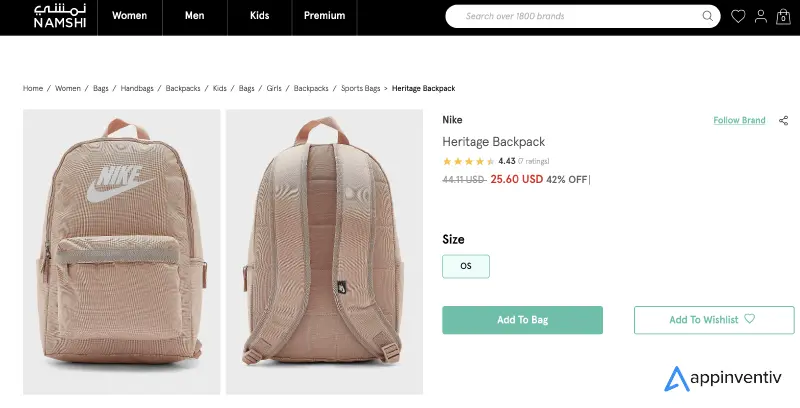The width and height of the screenshot is (800, 408).
Task: Open the Premium menu
Action: [x=324, y=16]
